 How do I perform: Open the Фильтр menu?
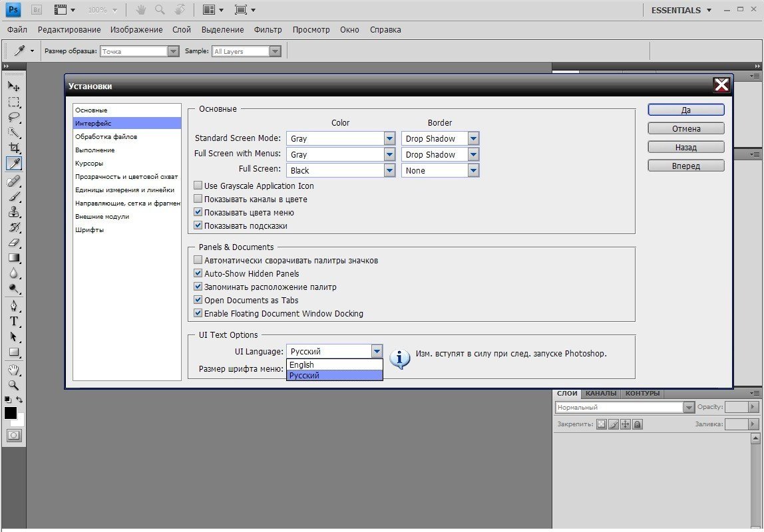(x=268, y=30)
